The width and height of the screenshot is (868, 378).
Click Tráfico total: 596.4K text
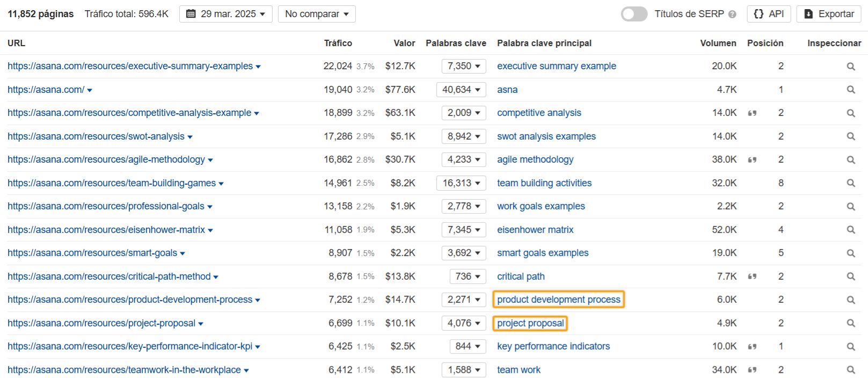127,14
